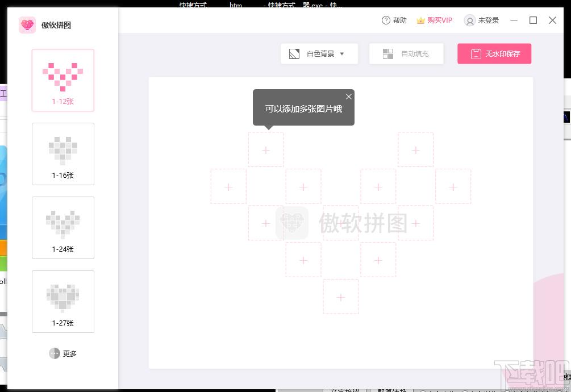Image resolution: width=571 pixels, height=392 pixels.
Task: Add image to rightmost second-row cell
Action: [x=453, y=187]
